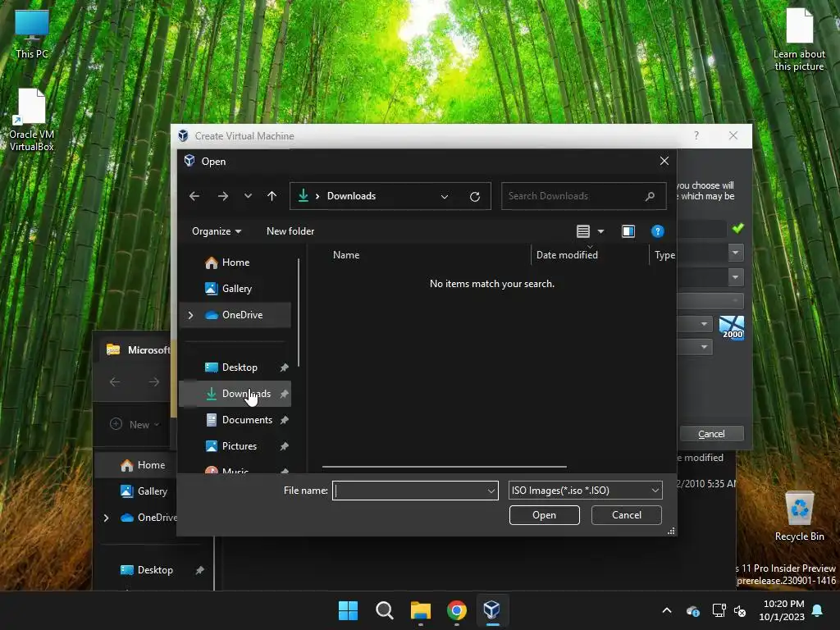Viewport: 840px width, 630px height.
Task: Select OneDrive in Open dialog sidebar
Action: [x=235, y=314]
